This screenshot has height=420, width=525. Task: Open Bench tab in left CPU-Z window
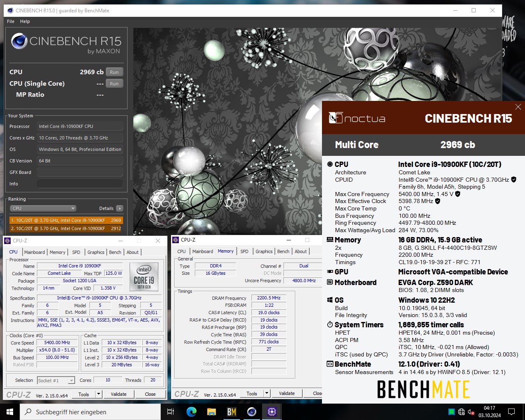tap(115, 252)
